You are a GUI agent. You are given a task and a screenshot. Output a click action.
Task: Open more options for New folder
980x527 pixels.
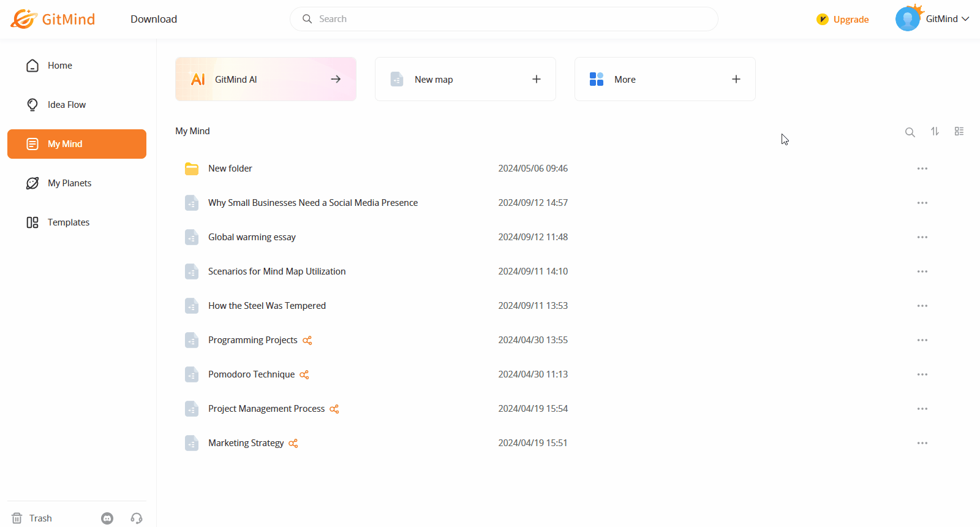click(x=922, y=169)
